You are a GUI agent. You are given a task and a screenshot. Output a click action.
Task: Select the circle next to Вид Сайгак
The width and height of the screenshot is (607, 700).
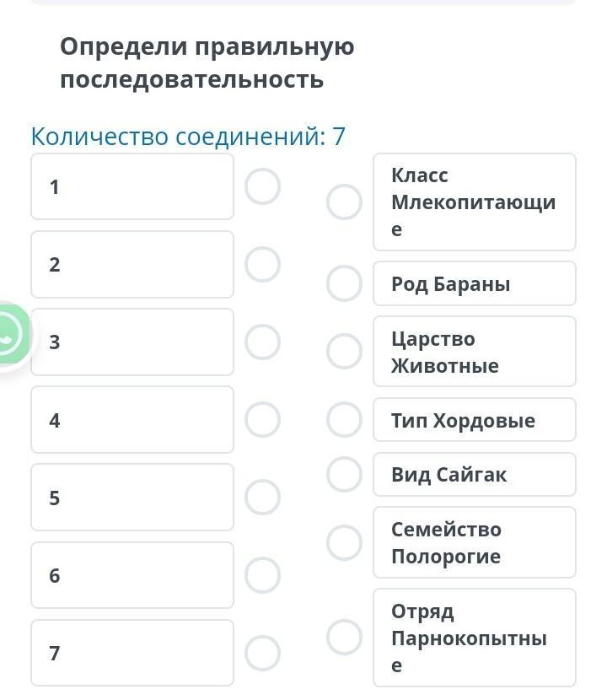coord(344,474)
